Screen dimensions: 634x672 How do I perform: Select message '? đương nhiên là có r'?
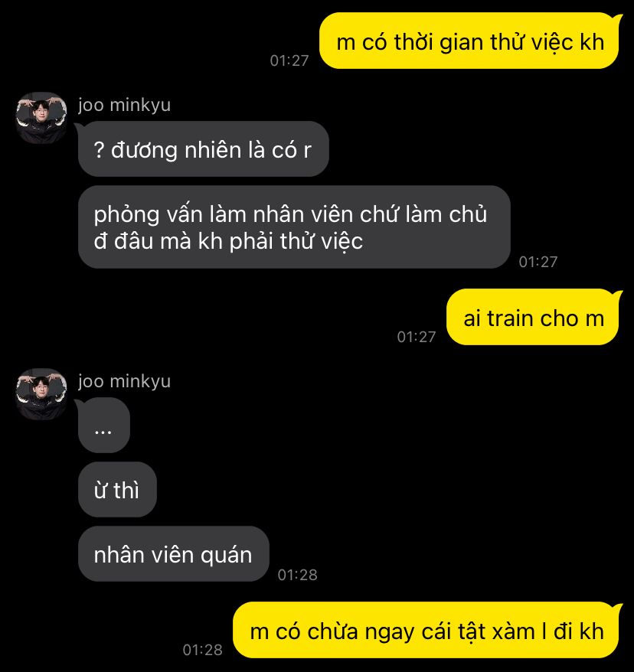point(203,148)
